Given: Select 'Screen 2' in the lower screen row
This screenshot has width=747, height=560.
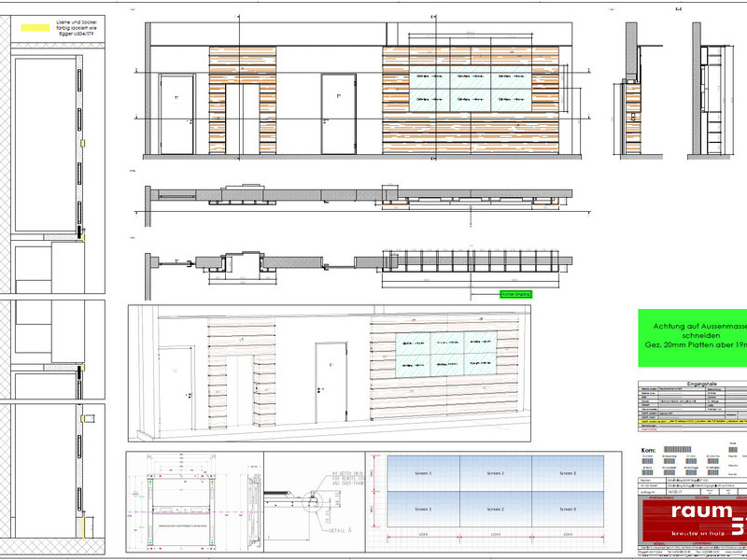Looking at the screenshot, I should pos(496,509).
